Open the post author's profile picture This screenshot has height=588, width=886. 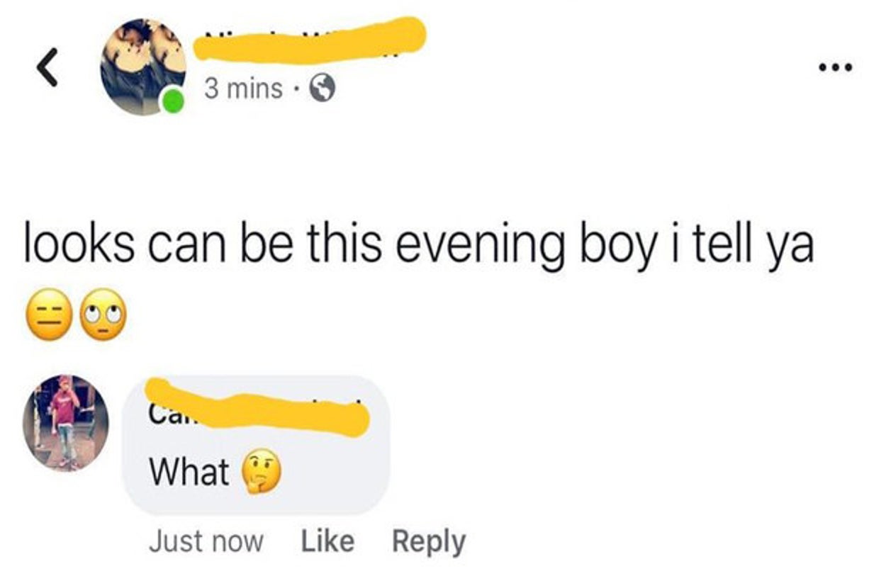142,65
